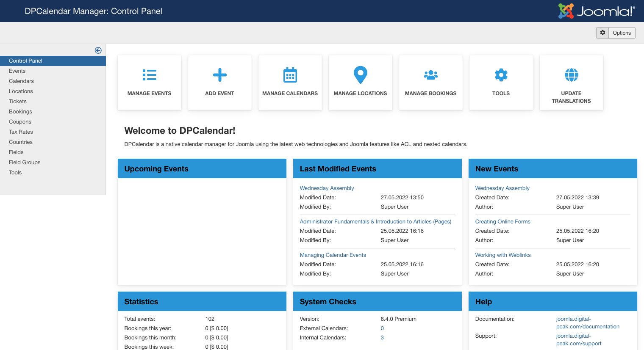This screenshot has height=350, width=644.
Task: Open the Managing Calendar Events link
Action: [x=333, y=255]
